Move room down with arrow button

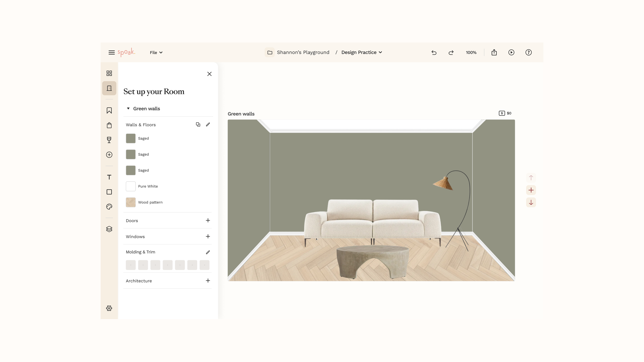click(531, 203)
